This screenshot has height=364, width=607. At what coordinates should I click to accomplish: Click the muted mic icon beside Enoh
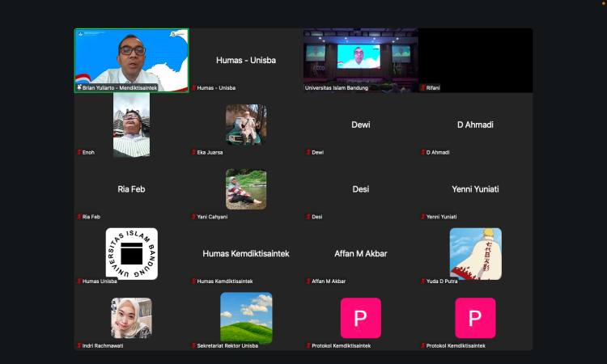point(79,152)
